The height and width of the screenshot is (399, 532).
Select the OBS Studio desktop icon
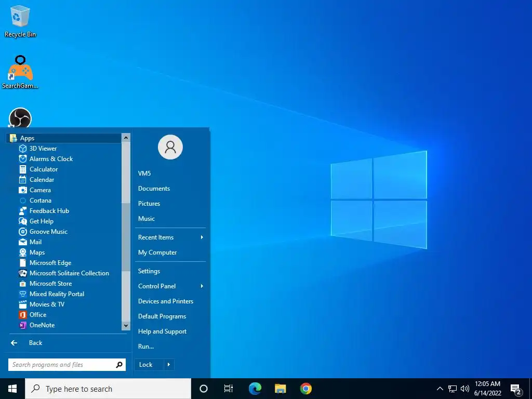(20, 118)
